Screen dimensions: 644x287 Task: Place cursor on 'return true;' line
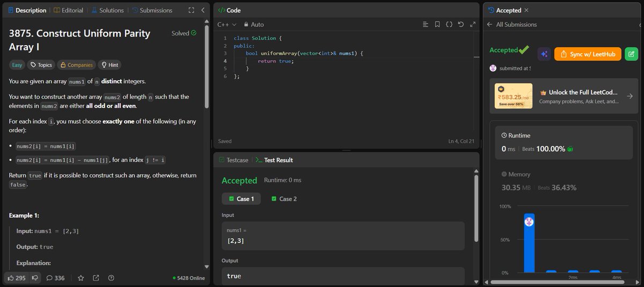(x=276, y=61)
